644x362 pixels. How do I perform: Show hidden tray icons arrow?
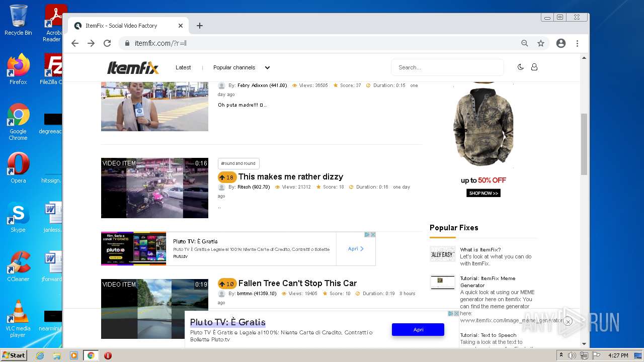[x=561, y=355]
